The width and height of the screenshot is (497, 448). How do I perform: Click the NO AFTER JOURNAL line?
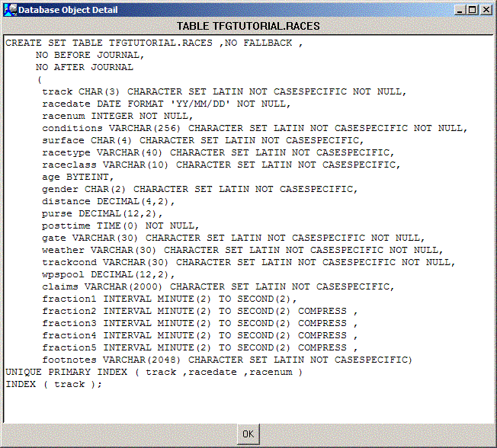tap(85, 67)
